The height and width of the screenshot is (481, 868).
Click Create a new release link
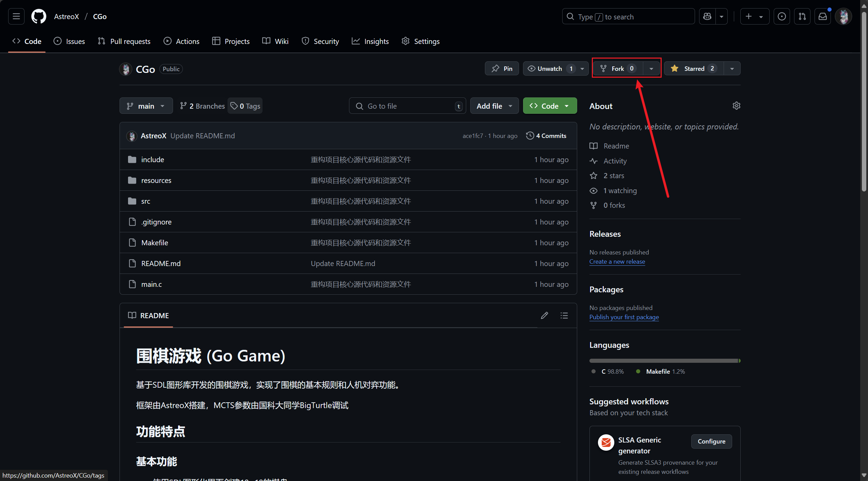pyautogui.click(x=617, y=262)
